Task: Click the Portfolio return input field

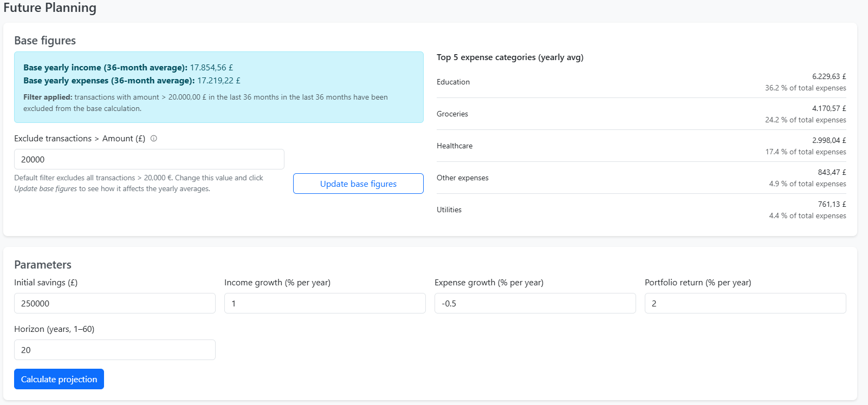Action: [746, 303]
